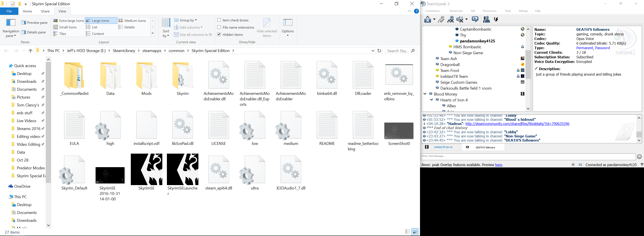Open the Mods folder

tap(147, 79)
